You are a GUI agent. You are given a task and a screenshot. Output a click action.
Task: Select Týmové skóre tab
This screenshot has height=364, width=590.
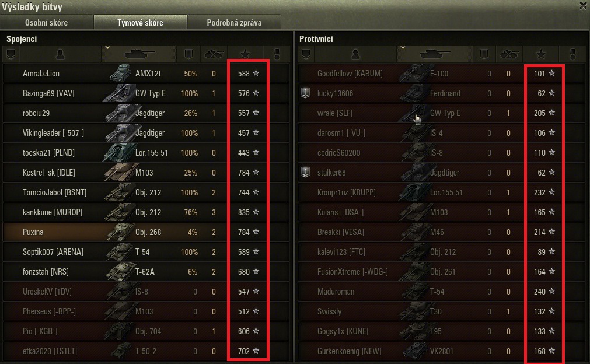point(140,23)
